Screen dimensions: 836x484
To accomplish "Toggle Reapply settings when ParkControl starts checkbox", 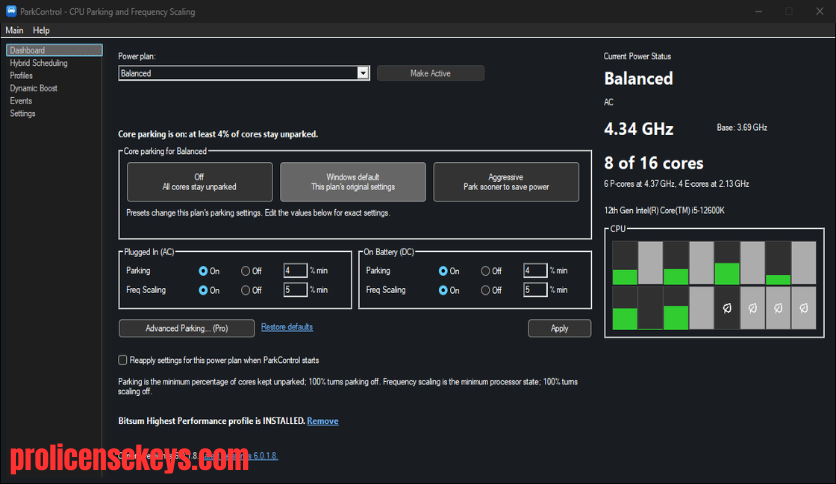I will point(123,360).
